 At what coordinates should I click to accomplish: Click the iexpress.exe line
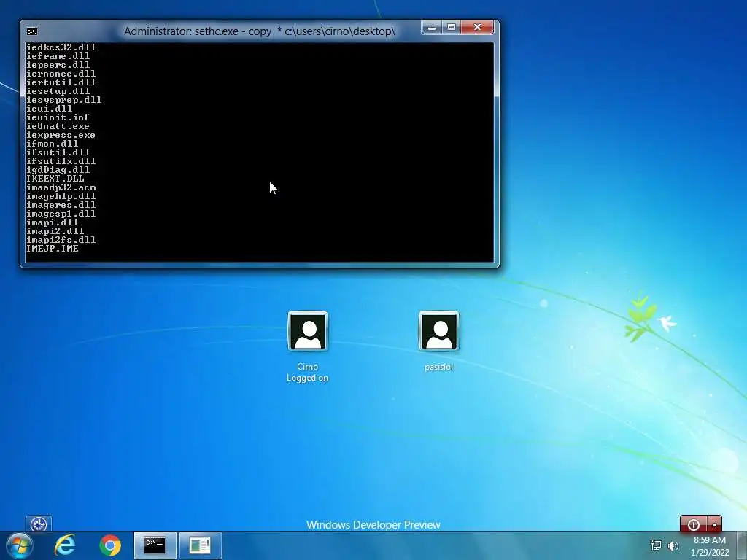[x=61, y=135]
